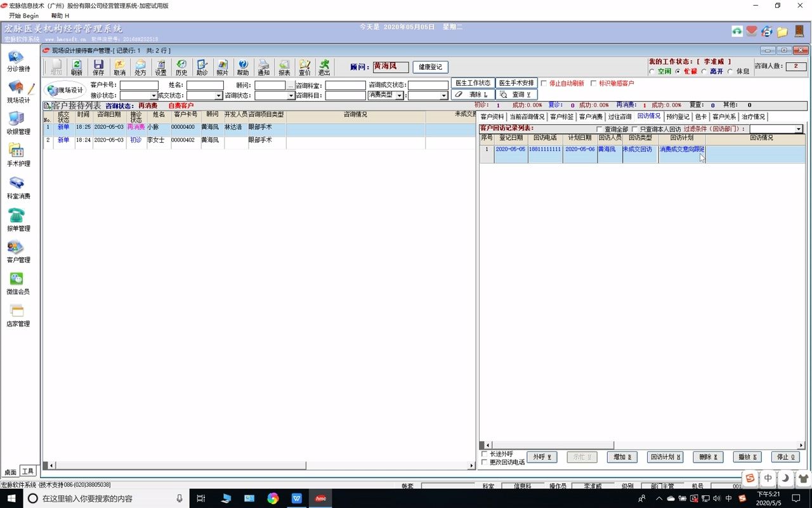
Task: Click the red door exit icon in header
Action: tap(799, 30)
